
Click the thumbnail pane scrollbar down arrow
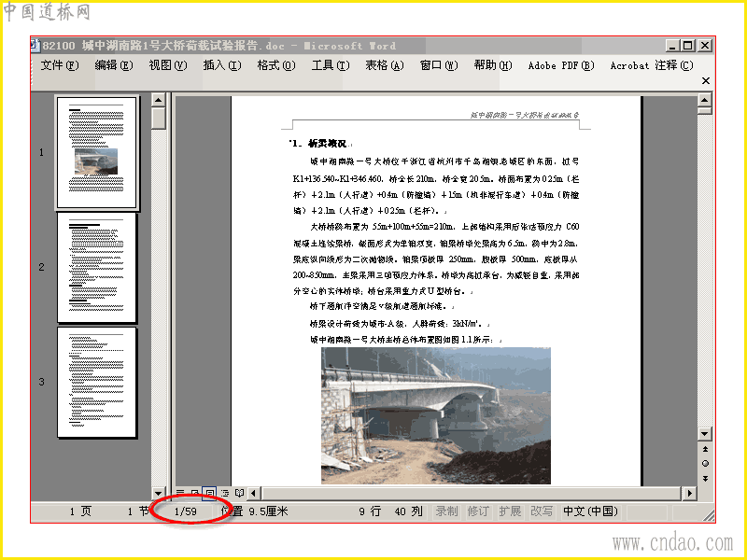click(x=158, y=493)
